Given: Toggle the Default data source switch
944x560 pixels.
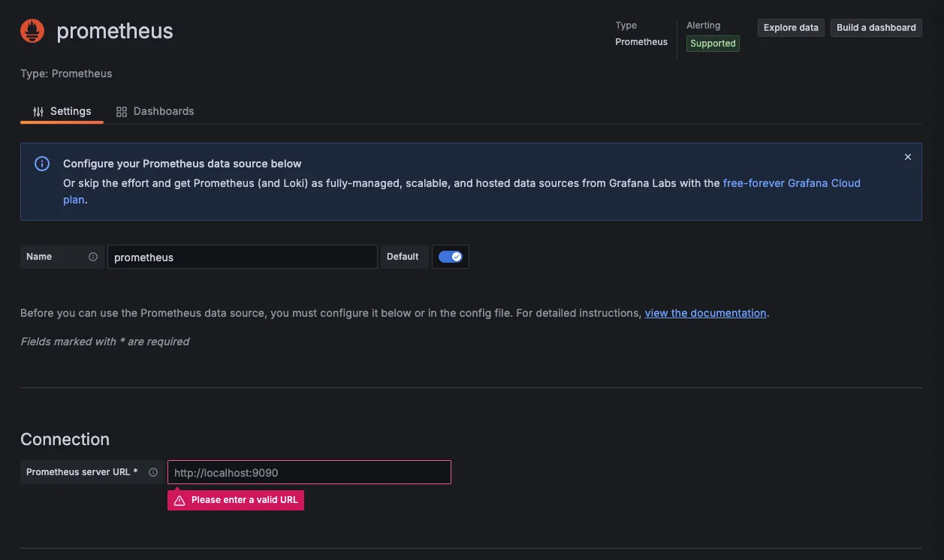Looking at the screenshot, I should tap(451, 257).
